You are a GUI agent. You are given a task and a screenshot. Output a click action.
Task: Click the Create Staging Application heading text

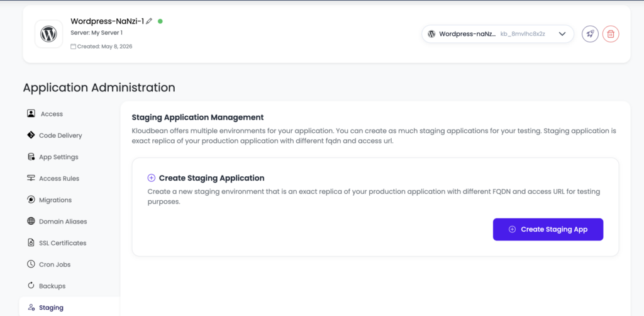[211, 178]
